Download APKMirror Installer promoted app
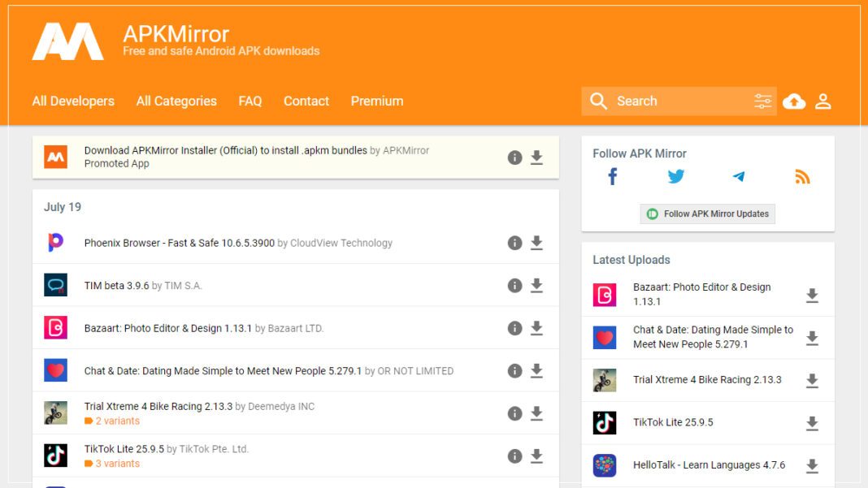This screenshot has width=868, height=488. pos(536,158)
